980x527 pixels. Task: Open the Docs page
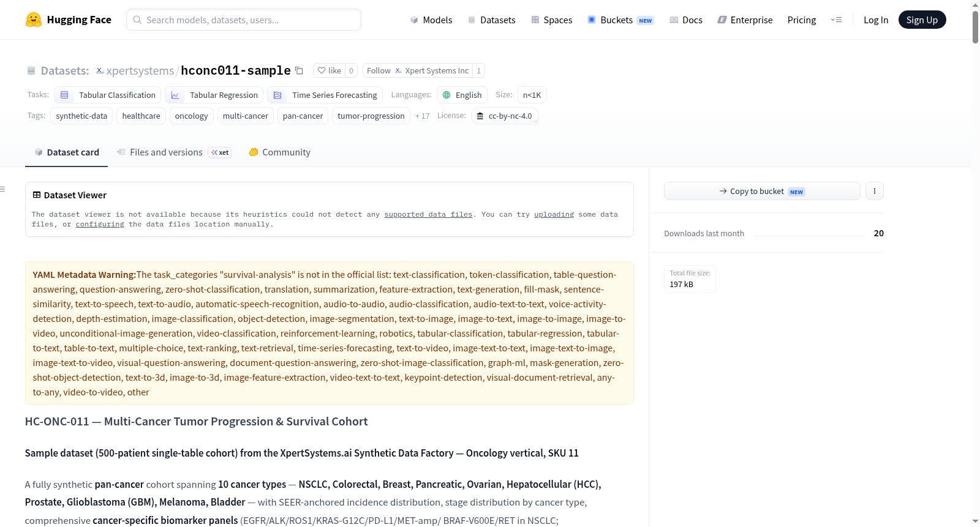(x=686, y=20)
